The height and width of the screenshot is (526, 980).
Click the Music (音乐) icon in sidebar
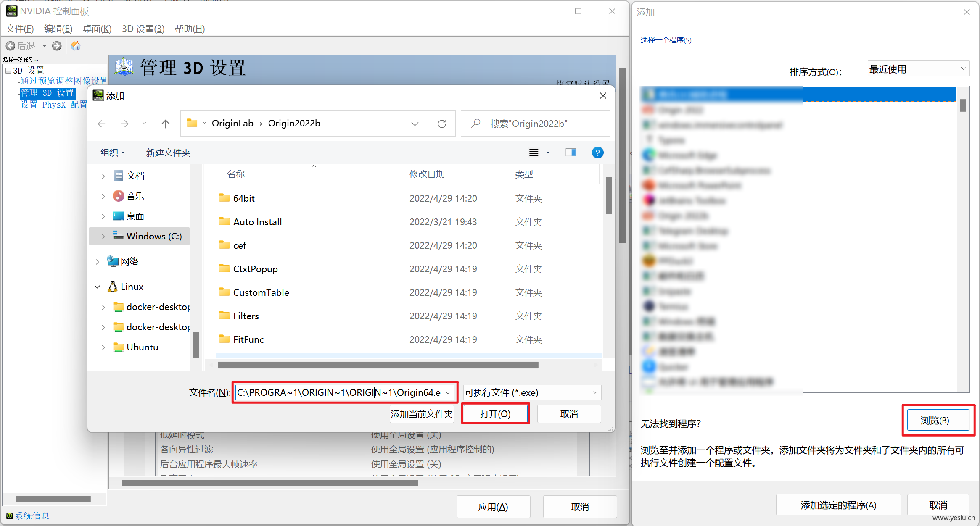coord(119,196)
